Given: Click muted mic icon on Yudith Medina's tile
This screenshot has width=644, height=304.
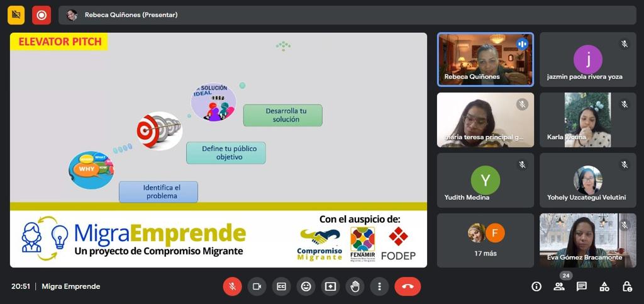Looking at the screenshot, I should pos(522,165).
